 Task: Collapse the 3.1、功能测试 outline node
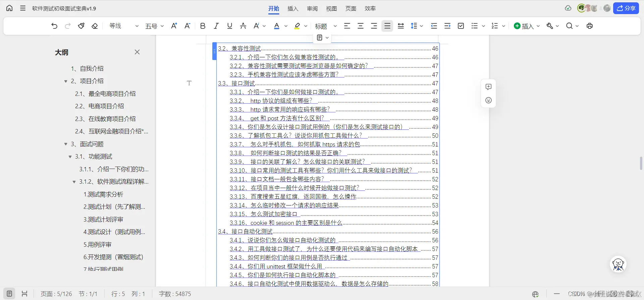coord(70,157)
